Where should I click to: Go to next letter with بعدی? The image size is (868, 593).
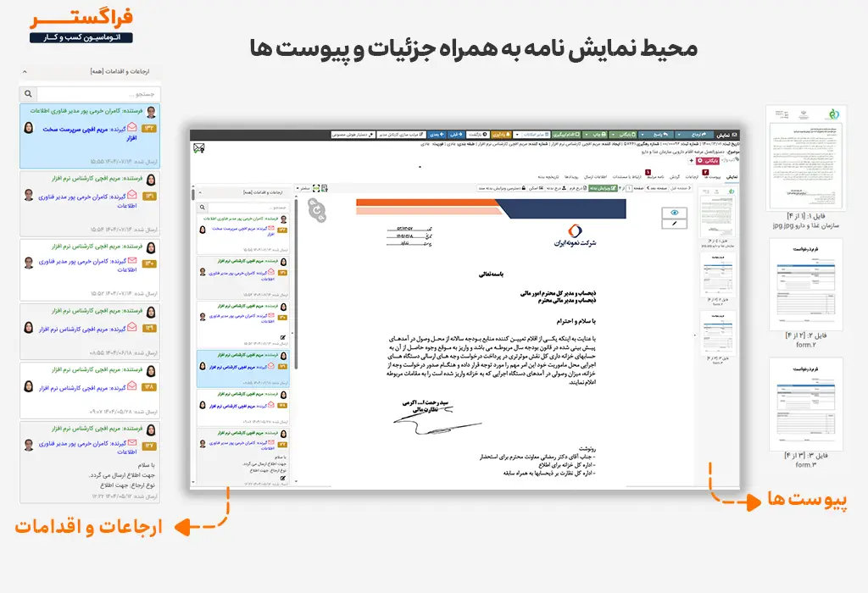tap(437, 135)
